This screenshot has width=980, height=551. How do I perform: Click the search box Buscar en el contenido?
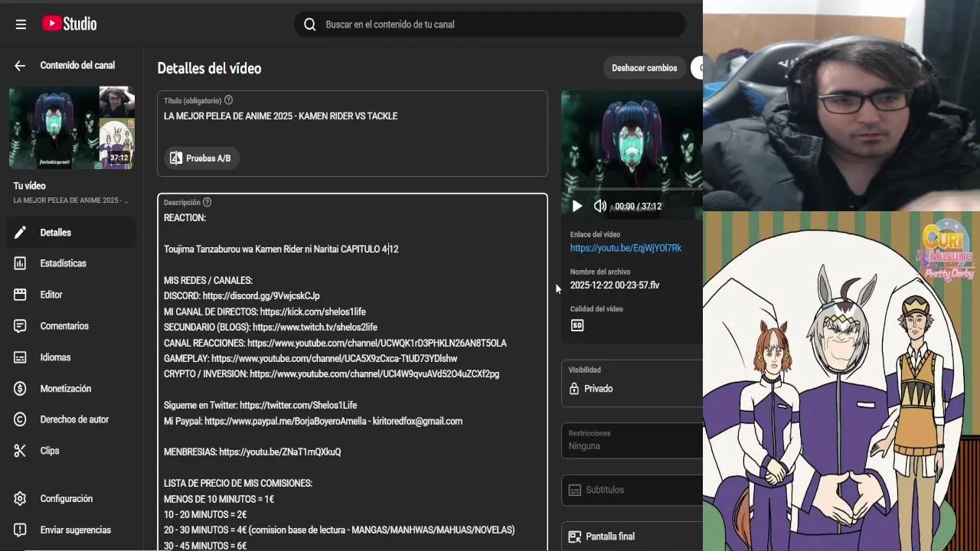click(x=490, y=24)
